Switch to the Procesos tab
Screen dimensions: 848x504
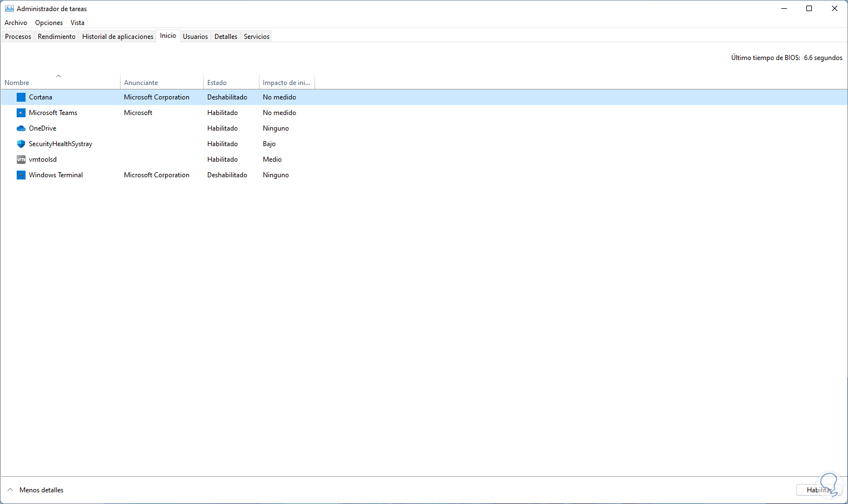[18, 37]
